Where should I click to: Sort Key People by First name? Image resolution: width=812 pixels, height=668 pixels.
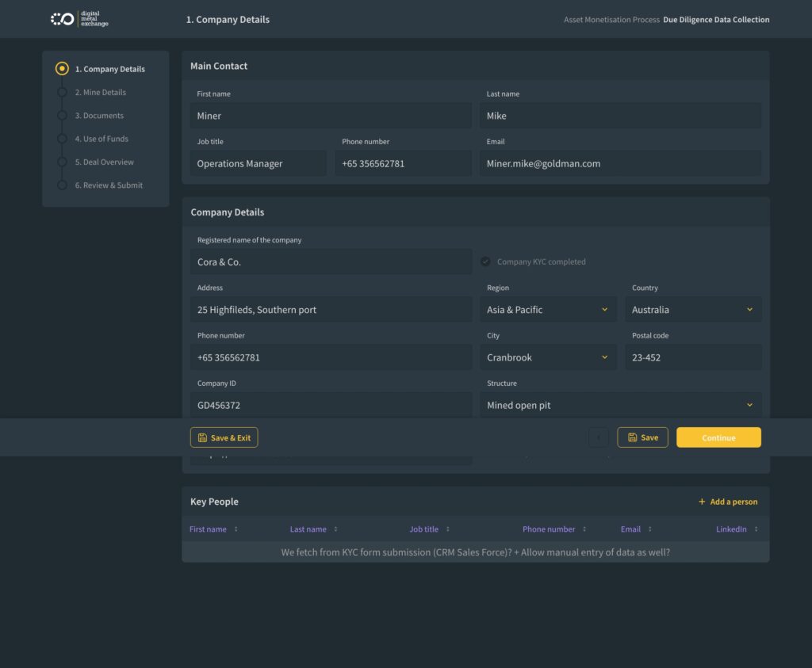tap(213, 529)
